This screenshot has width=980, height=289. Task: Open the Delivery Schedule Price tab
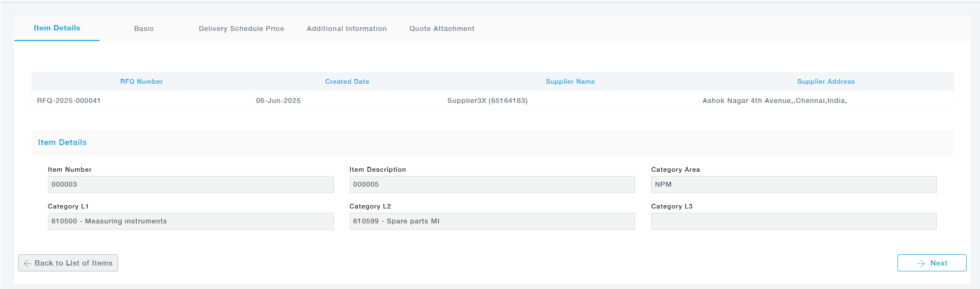[x=241, y=29]
